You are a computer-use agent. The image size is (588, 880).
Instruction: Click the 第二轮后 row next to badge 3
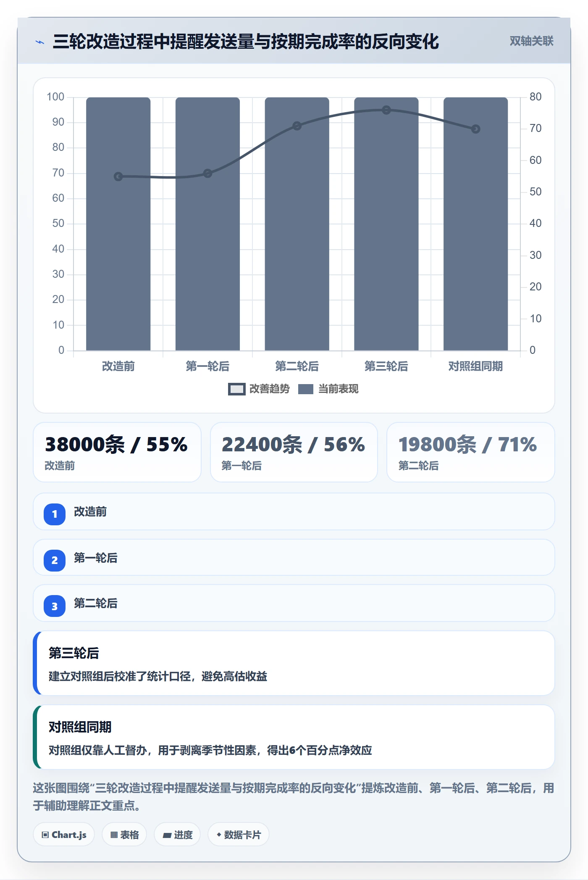pos(294,603)
